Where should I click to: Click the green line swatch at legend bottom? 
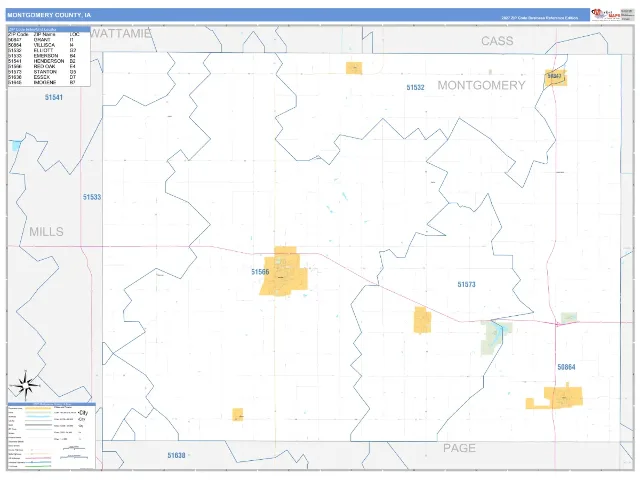pos(38,466)
